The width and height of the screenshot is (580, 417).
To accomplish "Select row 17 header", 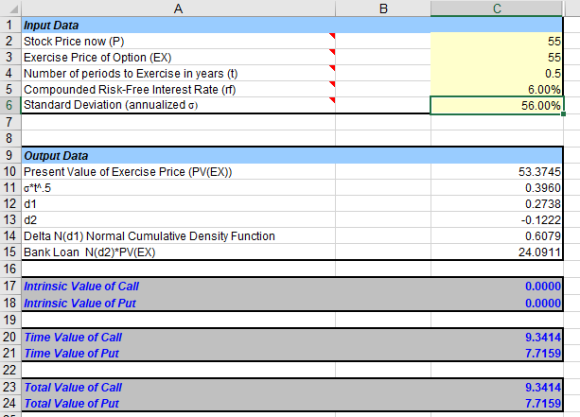I will (x=10, y=286).
